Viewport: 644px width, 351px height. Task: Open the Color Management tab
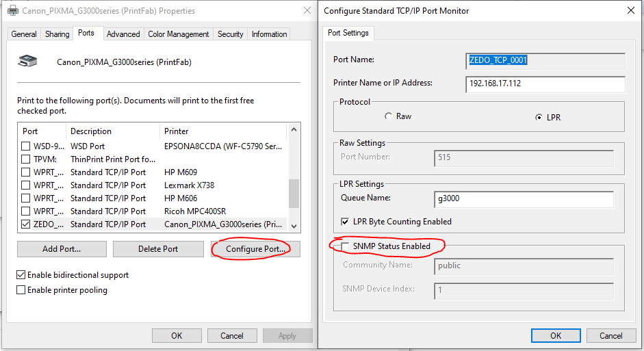(x=178, y=34)
